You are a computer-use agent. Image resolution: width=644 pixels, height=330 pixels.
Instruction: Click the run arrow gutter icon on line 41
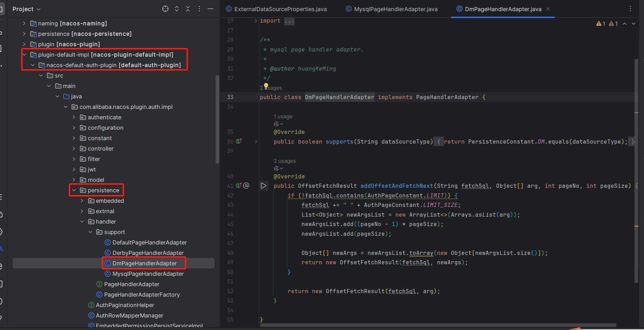point(264,186)
